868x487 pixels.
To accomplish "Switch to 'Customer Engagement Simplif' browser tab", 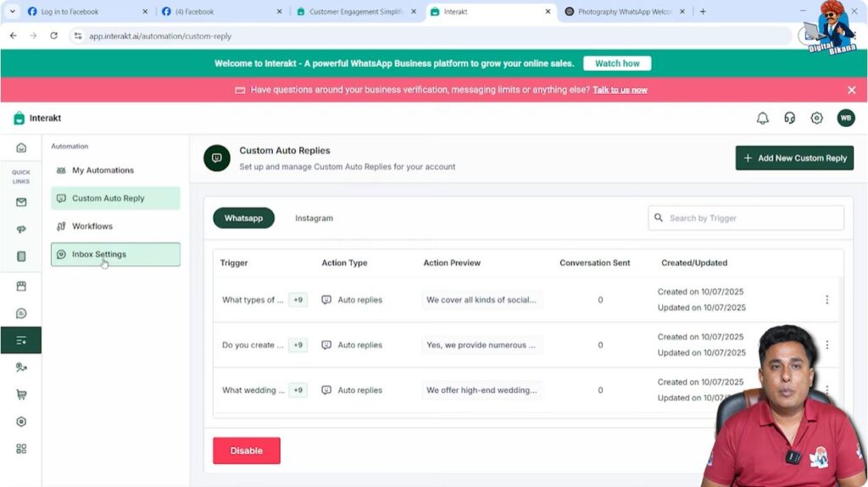I will coord(355,12).
